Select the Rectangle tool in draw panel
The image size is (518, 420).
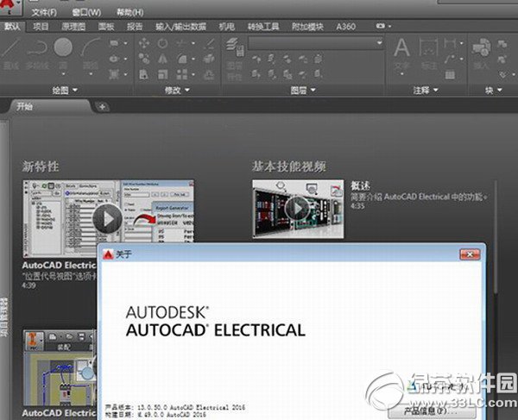click(x=114, y=43)
